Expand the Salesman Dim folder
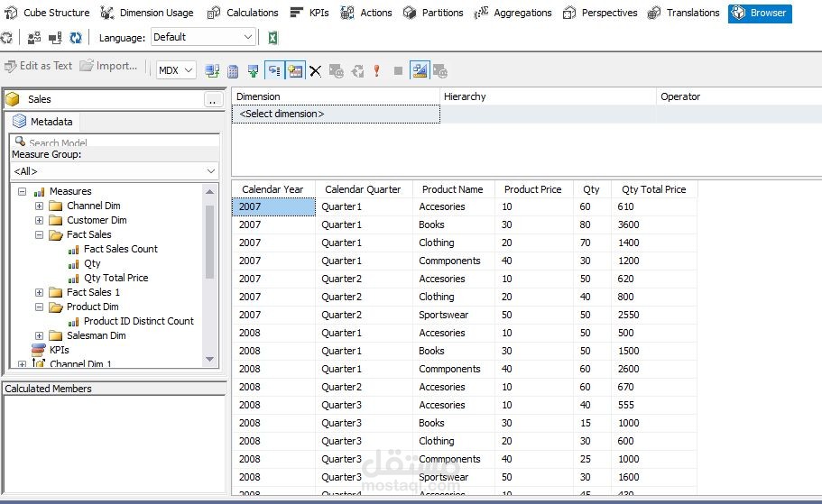The image size is (822, 504). (40, 335)
